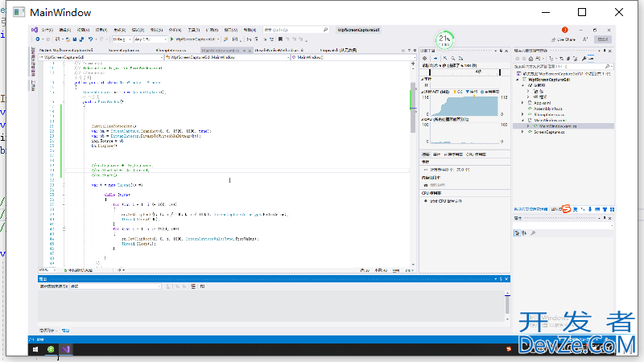Expand the App.xaml tree node
644x362 pixels.
[522, 103]
